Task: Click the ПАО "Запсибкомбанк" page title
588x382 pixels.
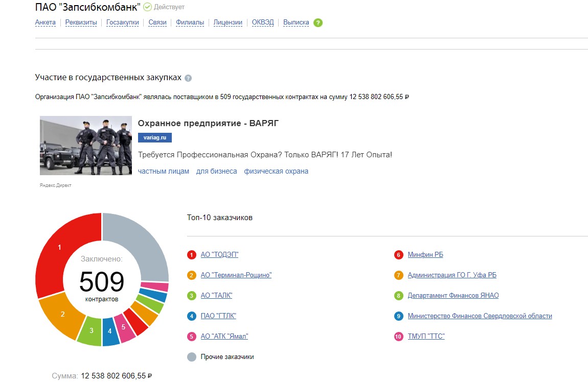Action: pos(88,7)
